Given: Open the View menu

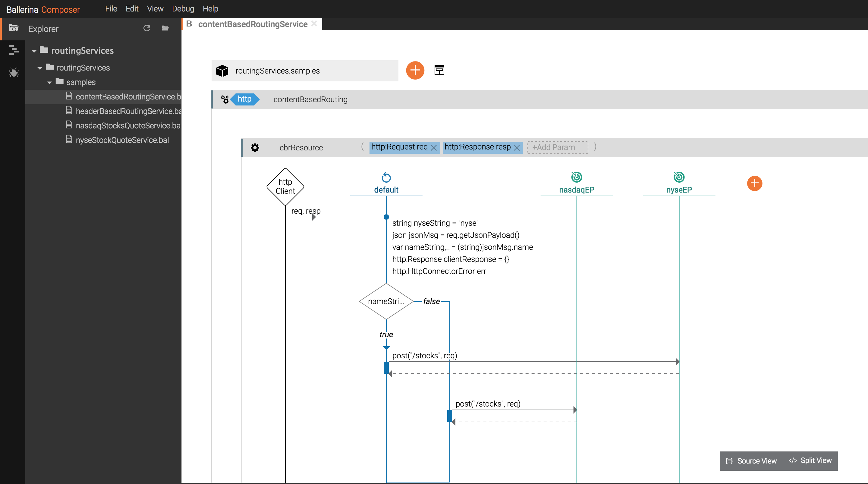Looking at the screenshot, I should [x=155, y=9].
